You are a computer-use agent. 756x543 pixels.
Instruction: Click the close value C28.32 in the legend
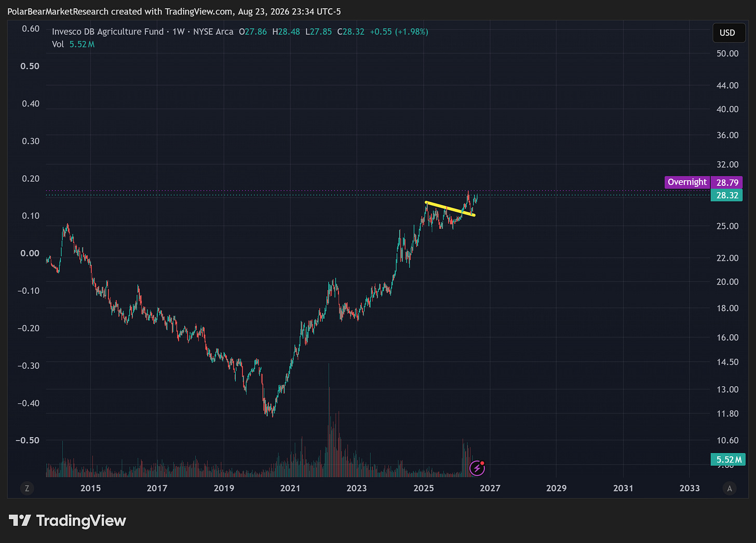click(x=351, y=32)
